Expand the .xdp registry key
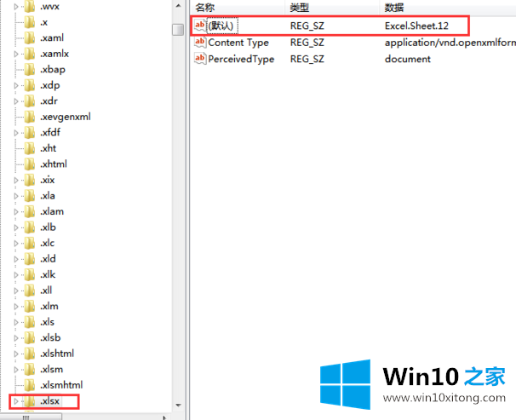The width and height of the screenshot is (516, 420). point(15,85)
